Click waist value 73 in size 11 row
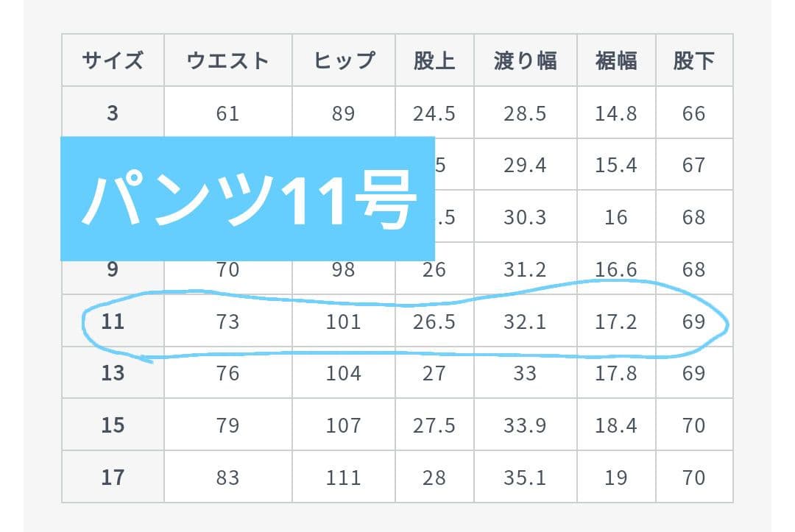795x532 pixels. (x=227, y=322)
